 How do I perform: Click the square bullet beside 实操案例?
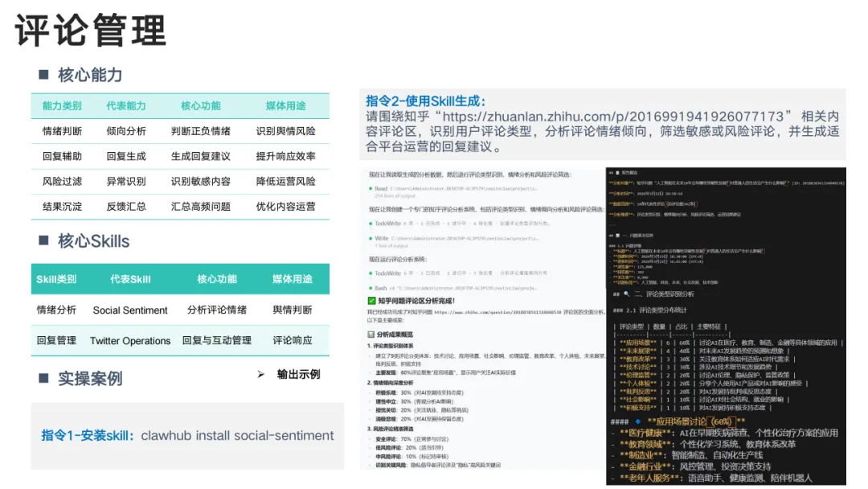[43, 378]
